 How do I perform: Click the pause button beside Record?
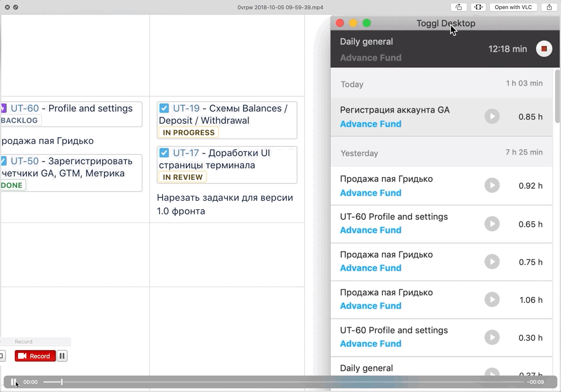coord(62,356)
